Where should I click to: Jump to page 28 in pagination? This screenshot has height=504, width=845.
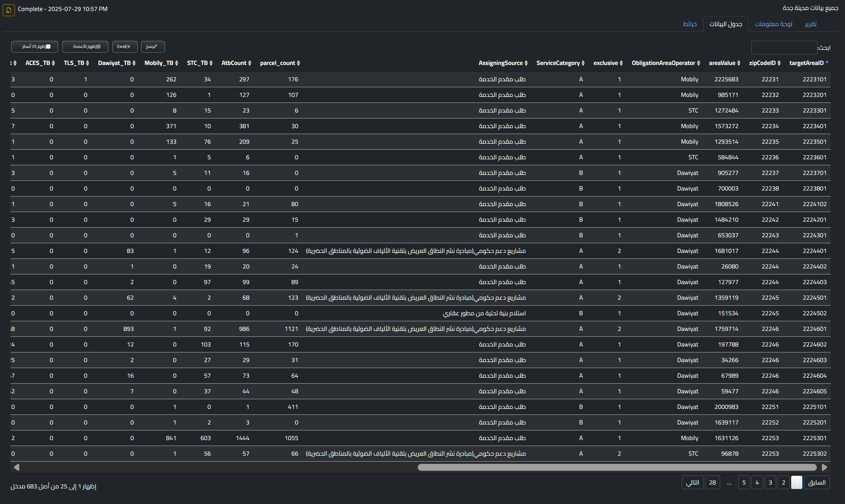[712, 482]
